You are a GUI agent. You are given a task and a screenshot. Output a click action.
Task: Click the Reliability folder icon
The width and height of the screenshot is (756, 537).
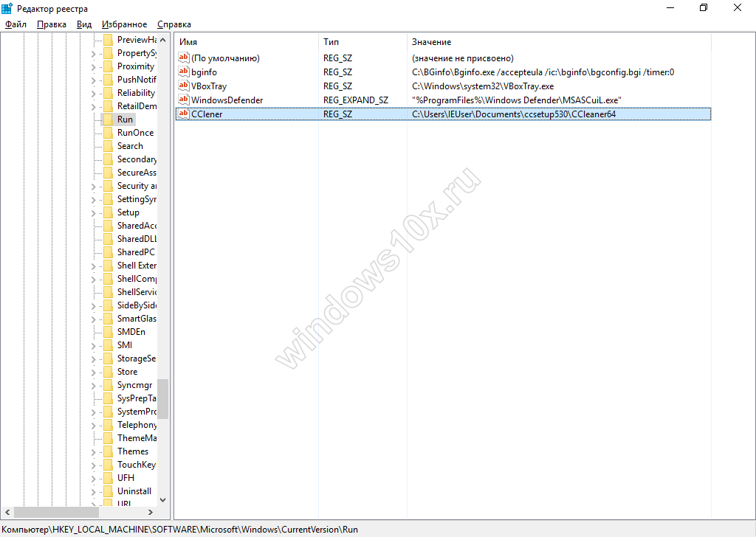108,92
